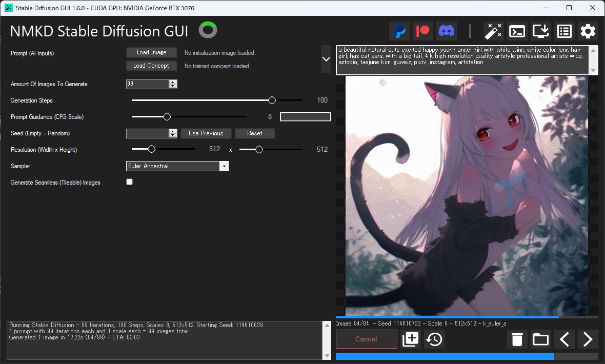Click the Patreon support icon

[x=422, y=31]
